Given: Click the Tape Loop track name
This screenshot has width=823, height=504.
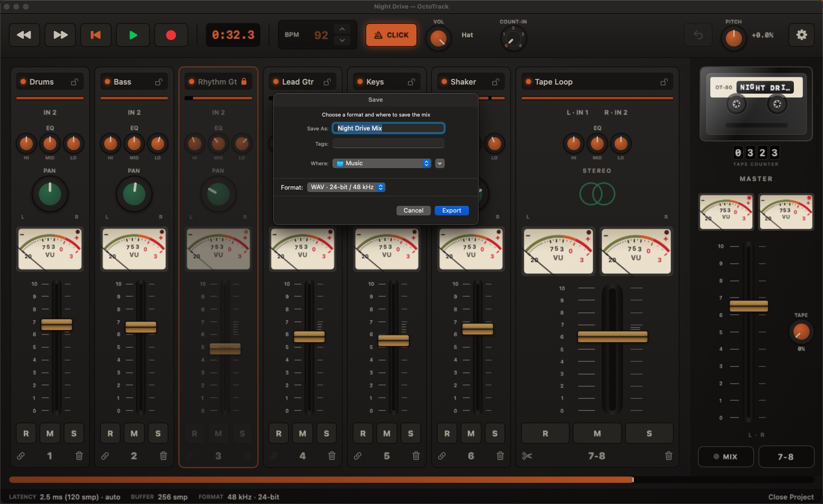Looking at the screenshot, I should tap(554, 82).
